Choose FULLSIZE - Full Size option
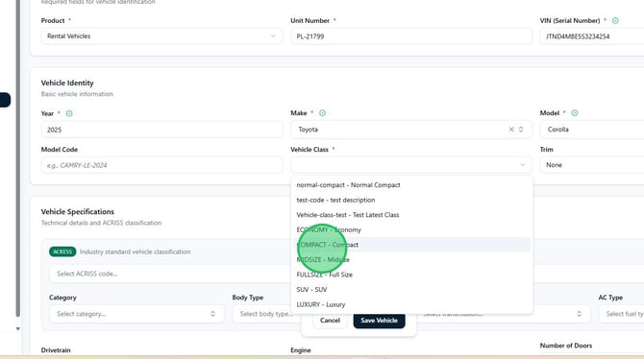Screen dimensions: 644x359 click(411, 275)
